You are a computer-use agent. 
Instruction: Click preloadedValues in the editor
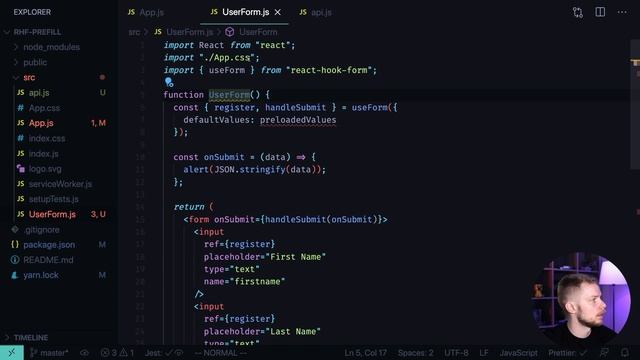pos(298,120)
